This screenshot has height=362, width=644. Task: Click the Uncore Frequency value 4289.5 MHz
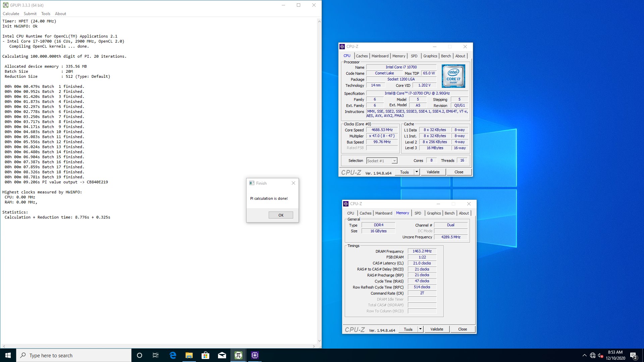pos(451,237)
